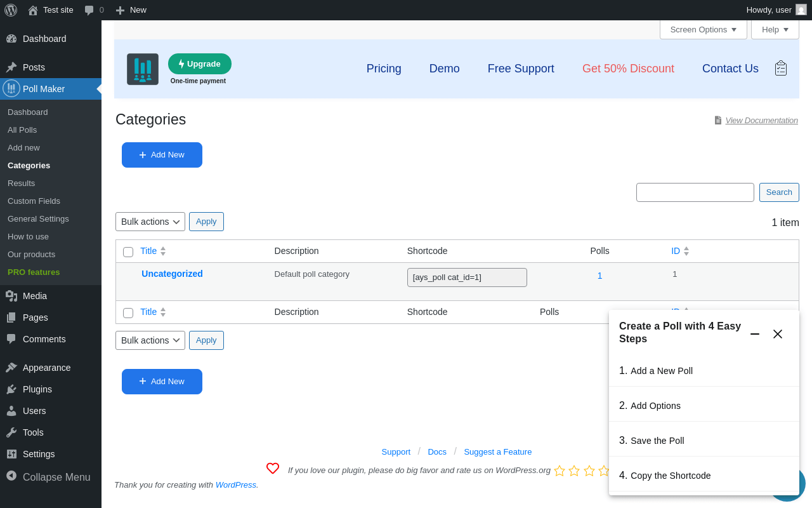Click the WordPress logo in admin bar
The image size is (812, 508).
click(x=11, y=10)
